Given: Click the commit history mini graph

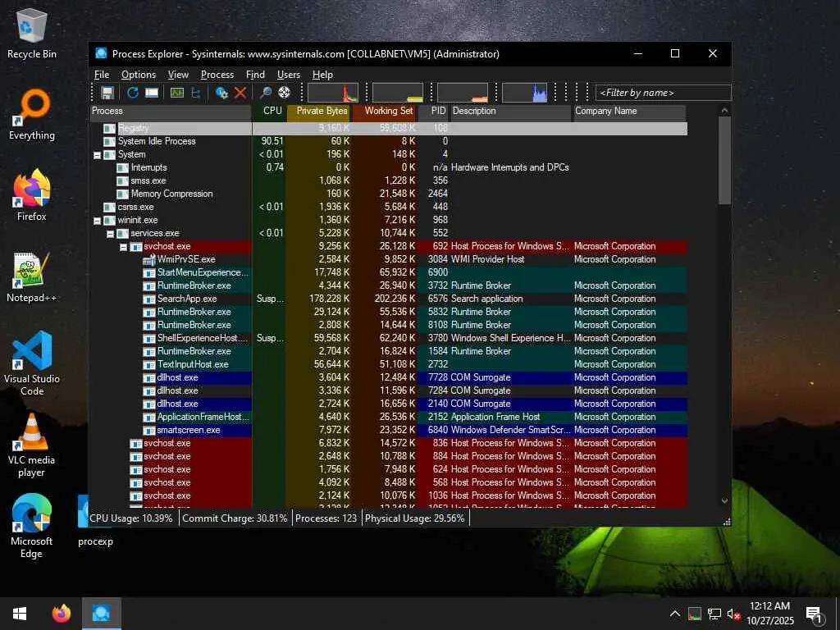Looking at the screenshot, I should [x=398, y=93].
